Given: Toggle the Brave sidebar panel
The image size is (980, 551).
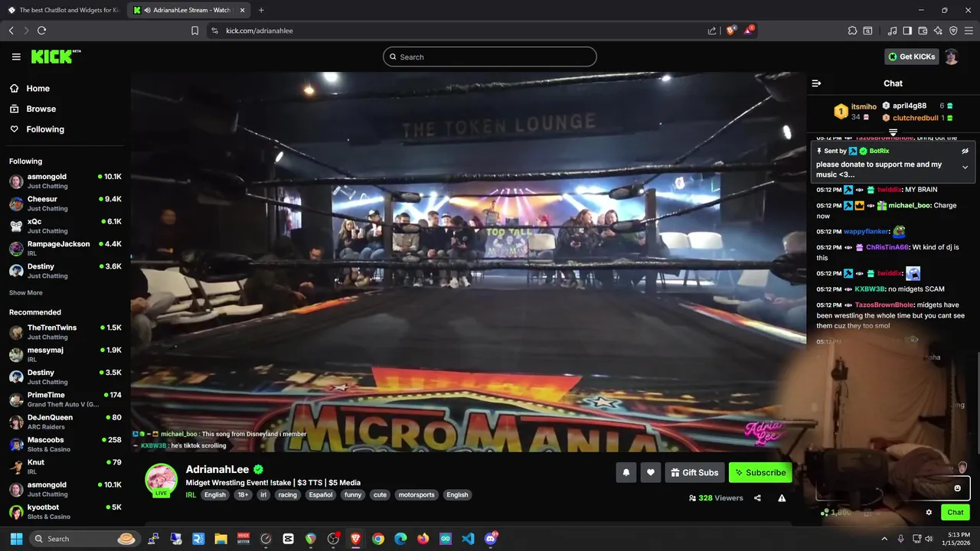Looking at the screenshot, I should pyautogui.click(x=907, y=31).
